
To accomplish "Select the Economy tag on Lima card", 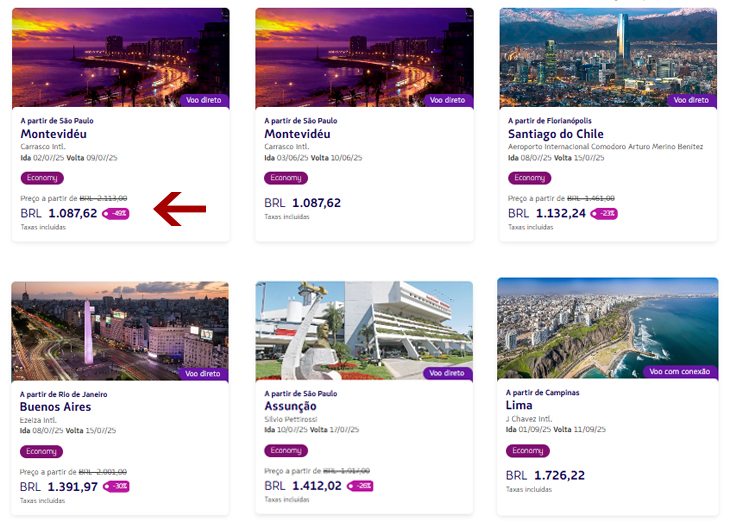I will pos(527,451).
